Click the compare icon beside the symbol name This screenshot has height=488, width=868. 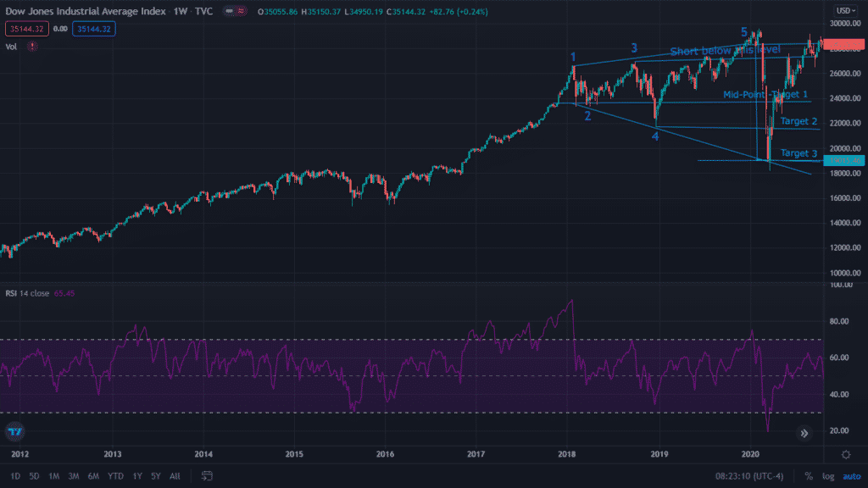click(240, 12)
